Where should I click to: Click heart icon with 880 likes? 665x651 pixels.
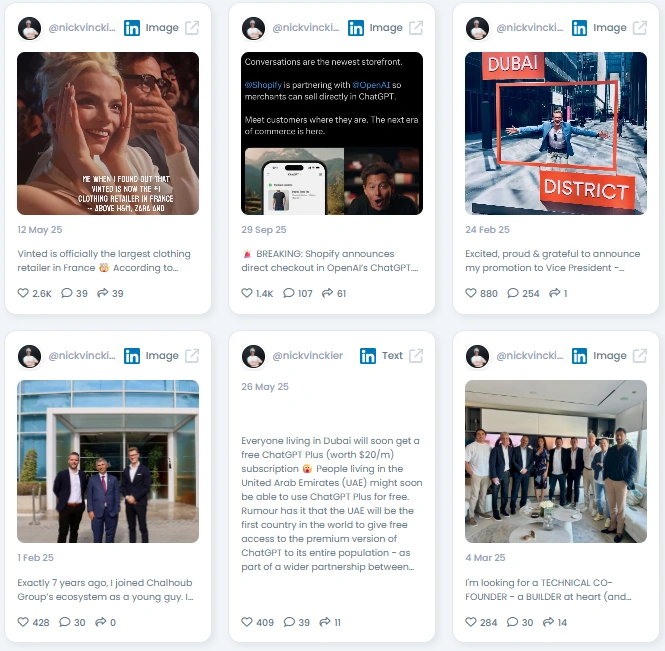471,293
